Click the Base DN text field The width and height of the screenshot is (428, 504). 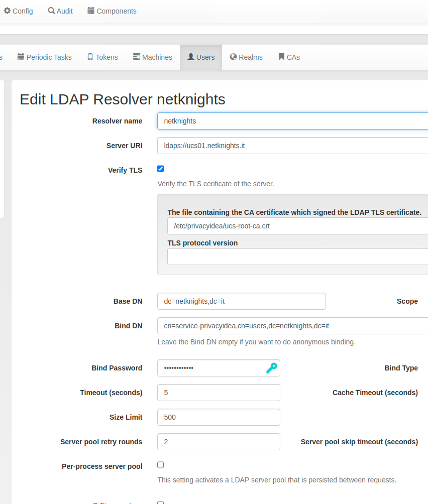point(241,301)
